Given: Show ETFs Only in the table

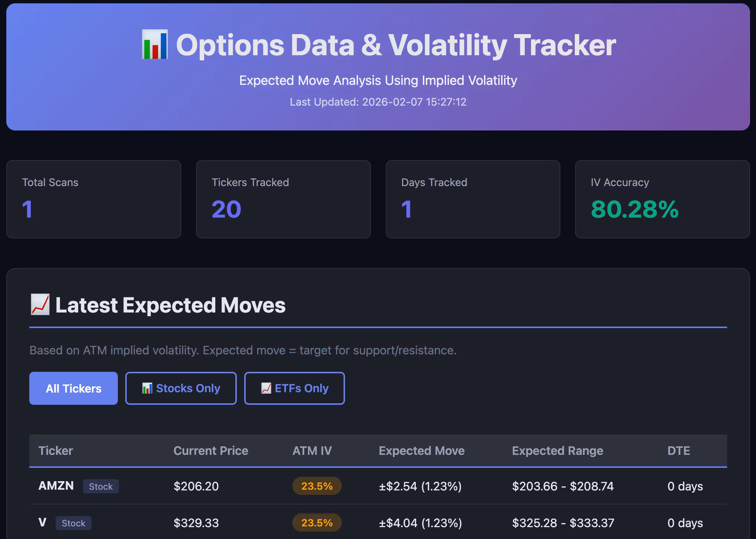Looking at the screenshot, I should coord(294,388).
